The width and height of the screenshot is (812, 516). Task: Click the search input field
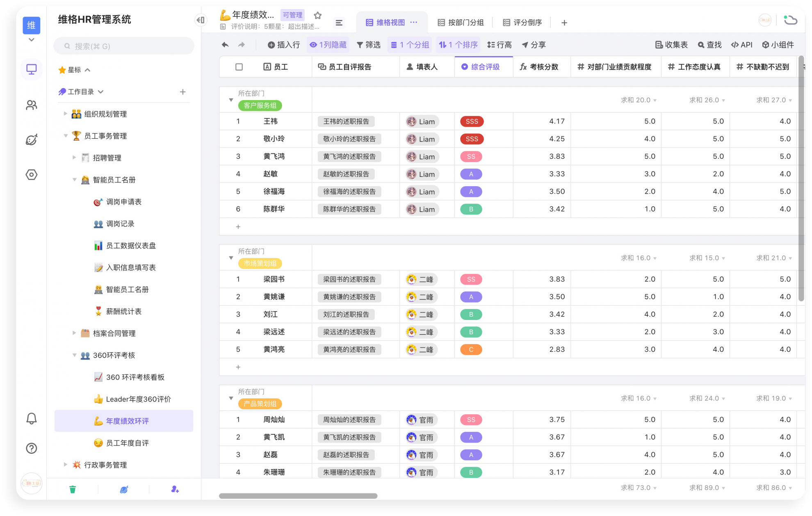coord(124,46)
